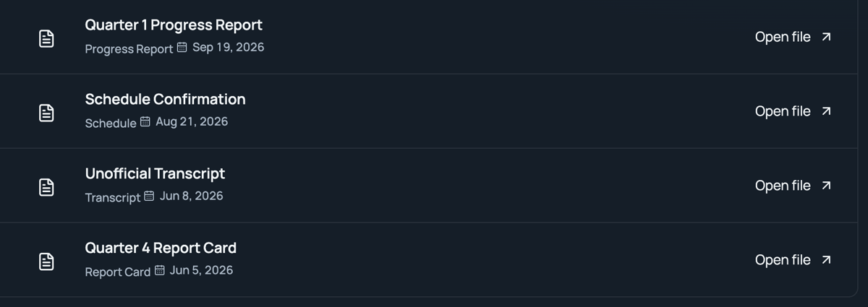Open file for Quarter 4 Report Card
The height and width of the screenshot is (307, 868).
[x=793, y=260]
